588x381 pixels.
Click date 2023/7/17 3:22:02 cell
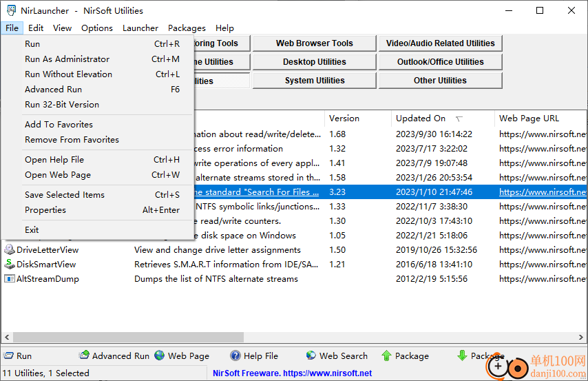pos(432,149)
